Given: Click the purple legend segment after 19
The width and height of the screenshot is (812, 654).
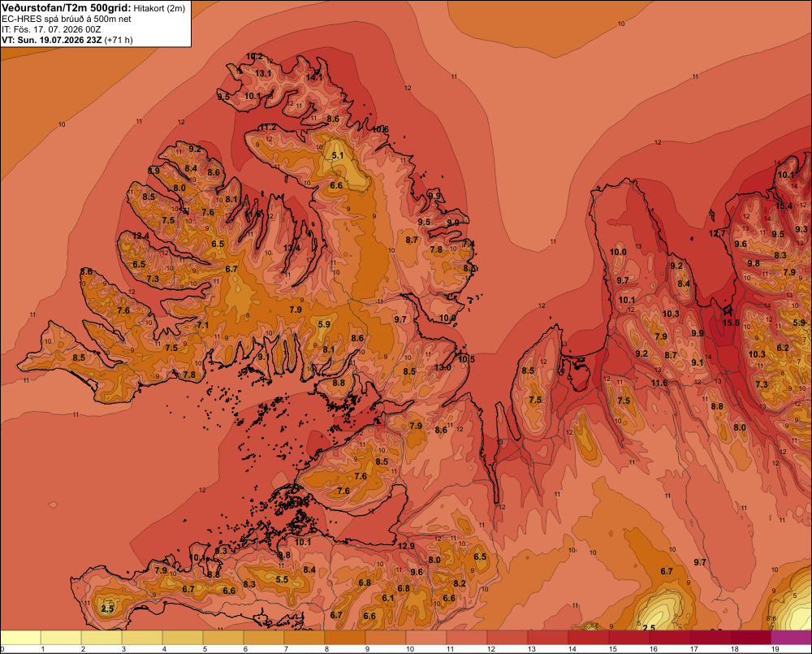Looking at the screenshot, I should pos(791,638).
